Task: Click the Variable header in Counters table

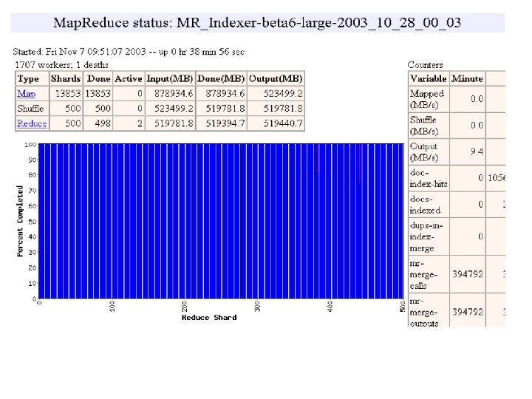Action: click(428, 79)
